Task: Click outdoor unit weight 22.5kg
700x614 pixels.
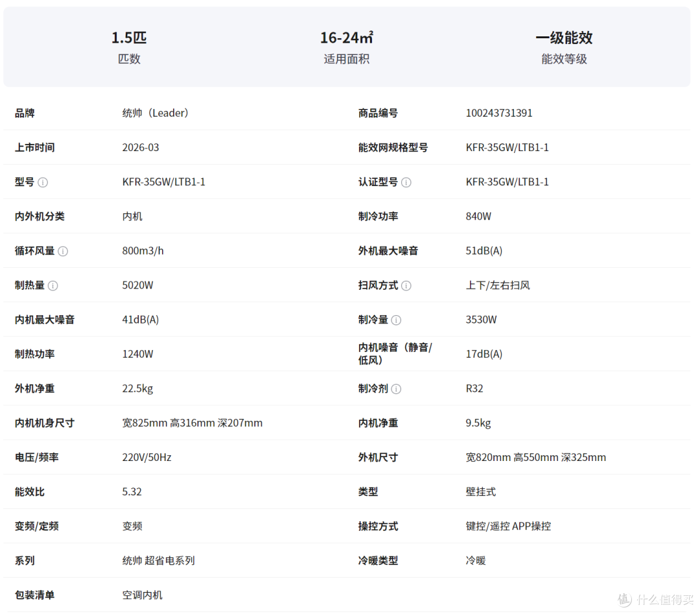Action: tap(137, 388)
